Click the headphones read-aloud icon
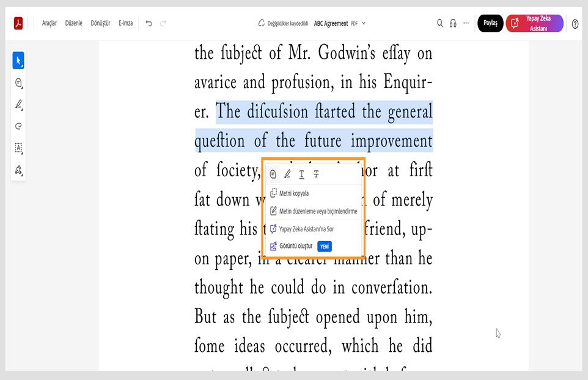Screen dimensions: 588x380 click(453, 23)
